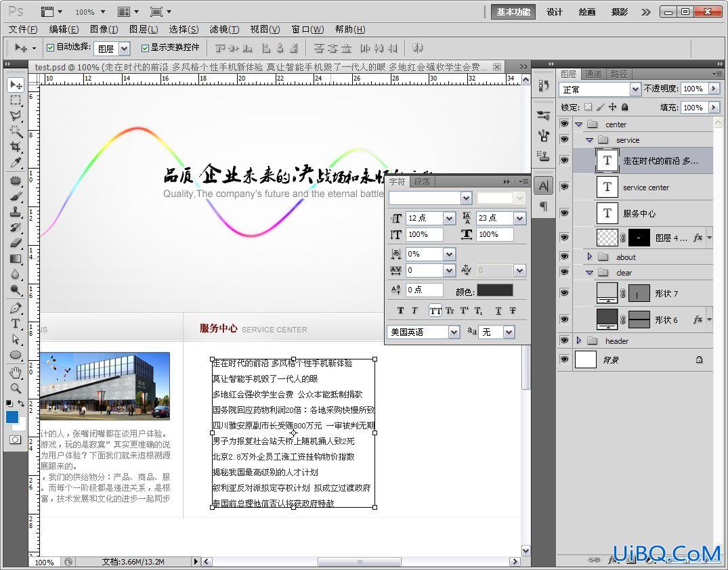Select the Brush tool
The width and height of the screenshot is (728, 570).
16,196
